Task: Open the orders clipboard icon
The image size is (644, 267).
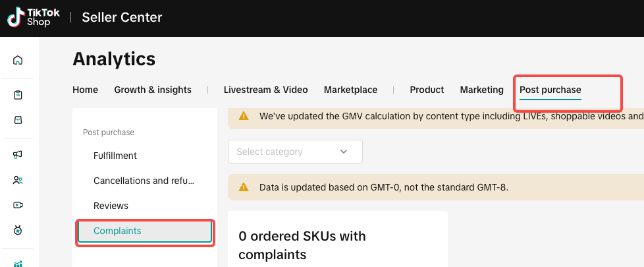Action: tap(18, 95)
